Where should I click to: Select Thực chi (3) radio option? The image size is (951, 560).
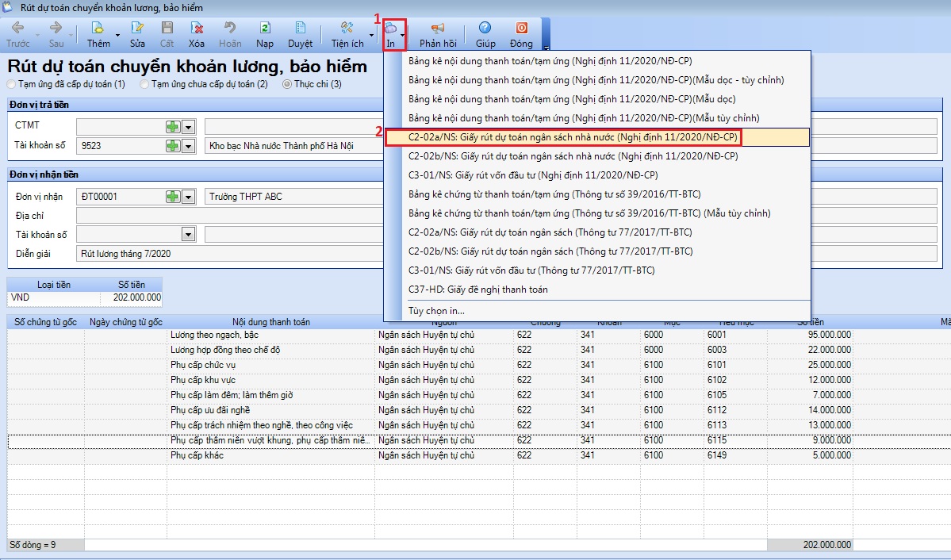(313, 84)
